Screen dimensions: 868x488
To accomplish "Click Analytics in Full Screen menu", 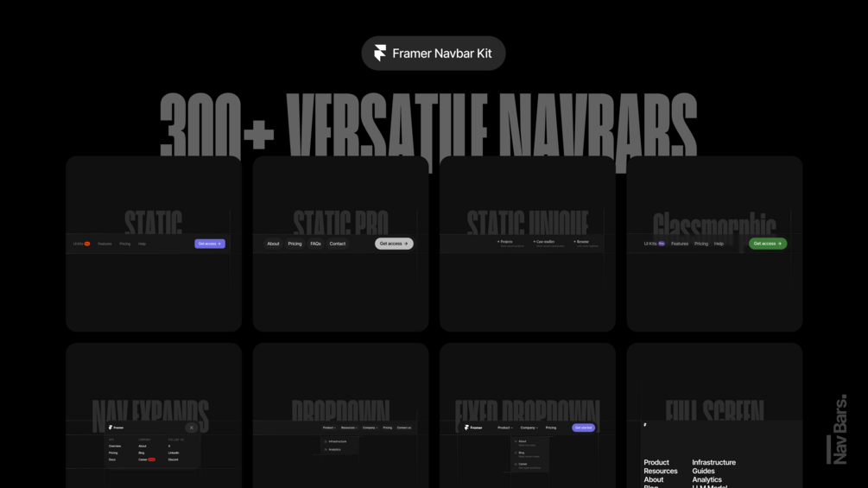I will [x=706, y=479].
